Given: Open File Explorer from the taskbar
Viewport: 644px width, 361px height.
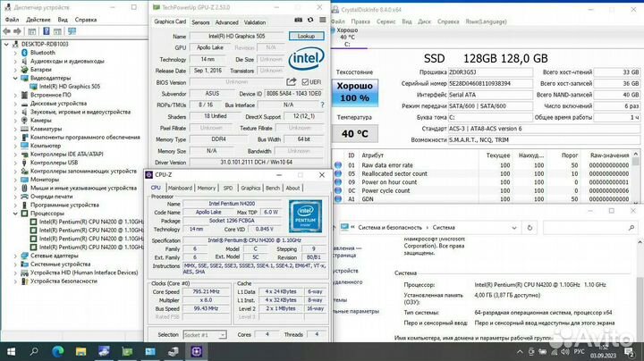Looking at the screenshot, I should (80, 351).
